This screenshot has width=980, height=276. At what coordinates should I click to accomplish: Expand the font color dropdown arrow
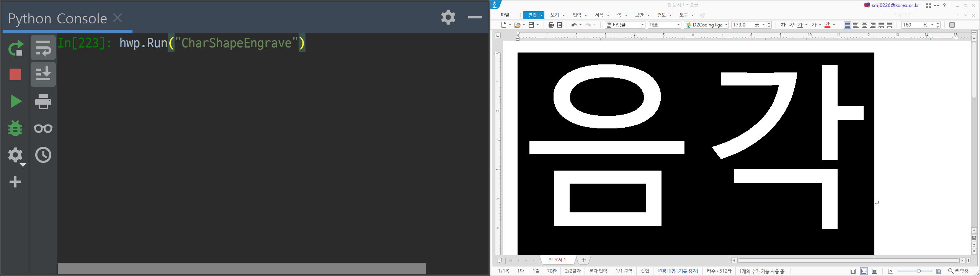click(x=834, y=25)
